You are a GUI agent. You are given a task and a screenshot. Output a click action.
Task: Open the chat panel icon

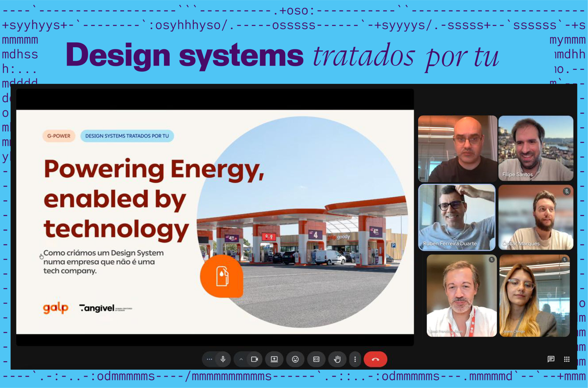coord(551,359)
